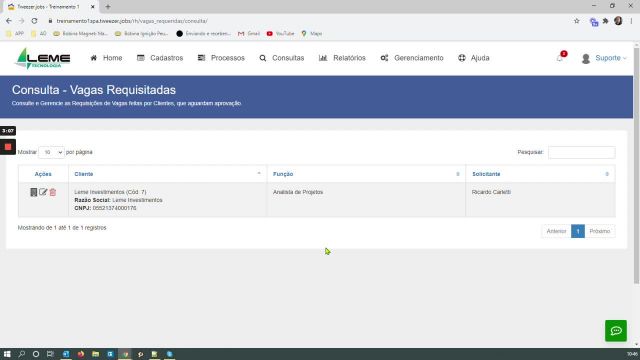Go back in the browser
The image size is (640, 360).
pyautogui.click(x=9, y=21)
